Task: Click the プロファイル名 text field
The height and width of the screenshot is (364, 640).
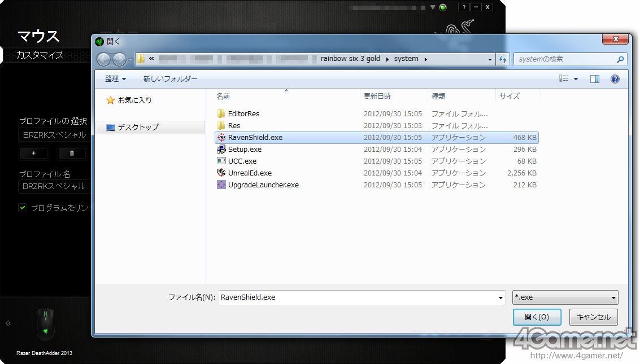Action: (54, 186)
